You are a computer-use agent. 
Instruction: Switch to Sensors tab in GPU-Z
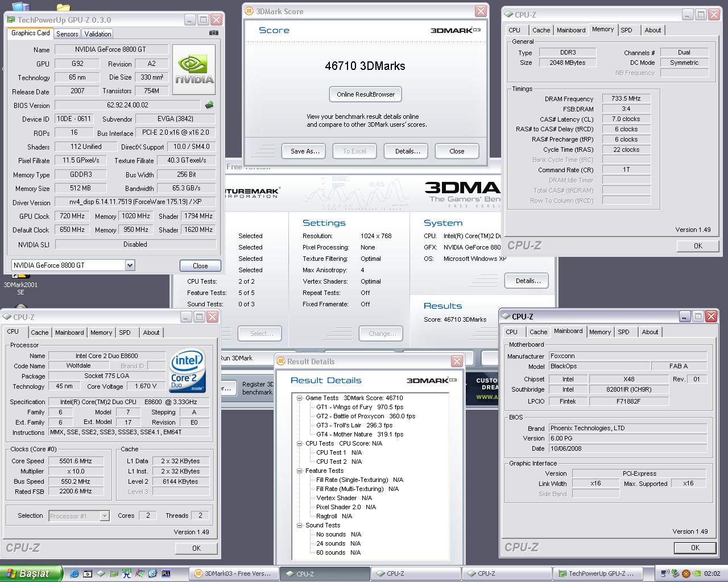click(67, 34)
